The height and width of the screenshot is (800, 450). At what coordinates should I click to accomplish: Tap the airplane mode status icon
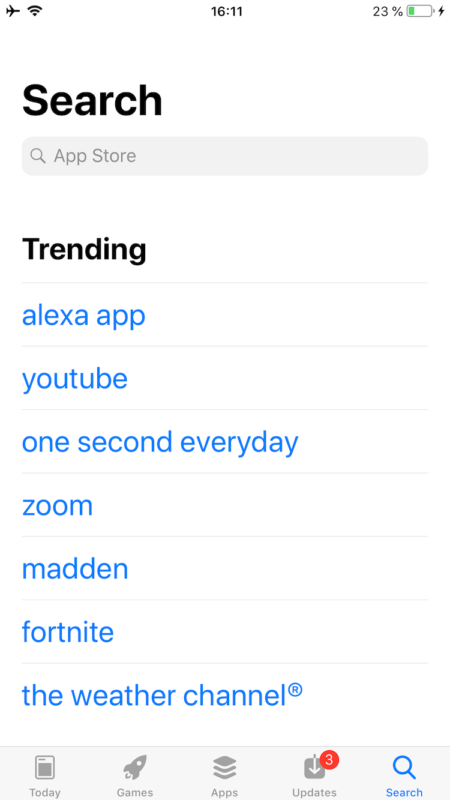tap(13, 11)
